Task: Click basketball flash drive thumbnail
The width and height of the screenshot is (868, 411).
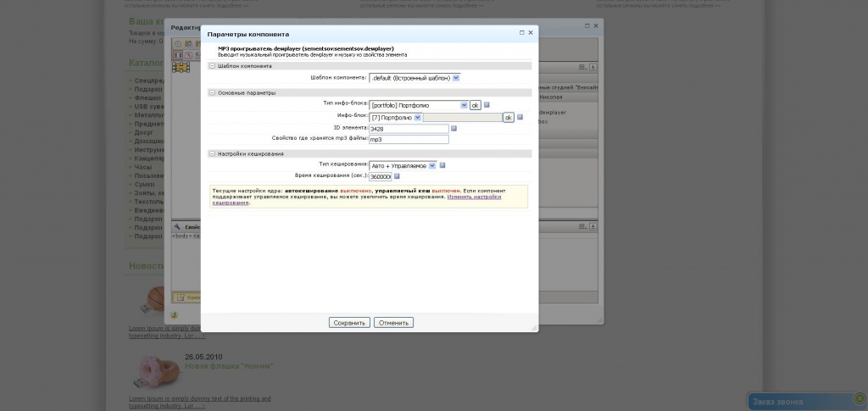Action: (x=153, y=302)
